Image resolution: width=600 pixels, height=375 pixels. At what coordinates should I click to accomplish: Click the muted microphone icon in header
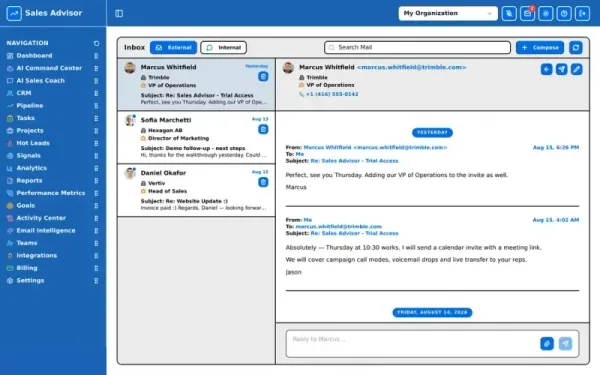coord(509,13)
